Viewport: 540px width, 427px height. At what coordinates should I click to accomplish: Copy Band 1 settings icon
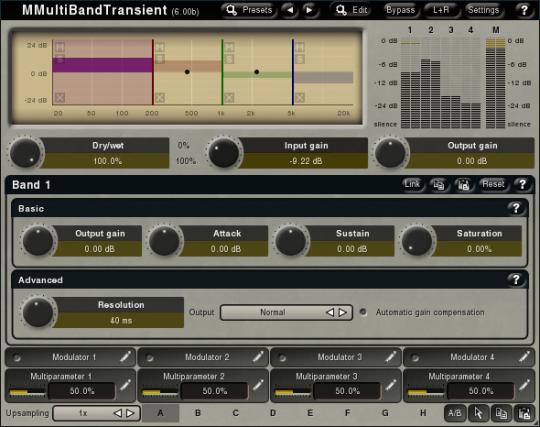tap(439, 185)
